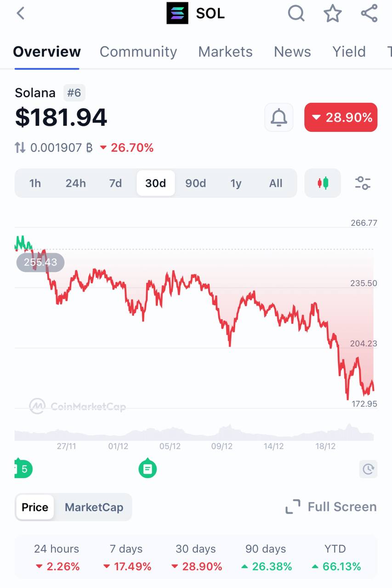
Task: Tap the green news note marker
Action: click(148, 469)
